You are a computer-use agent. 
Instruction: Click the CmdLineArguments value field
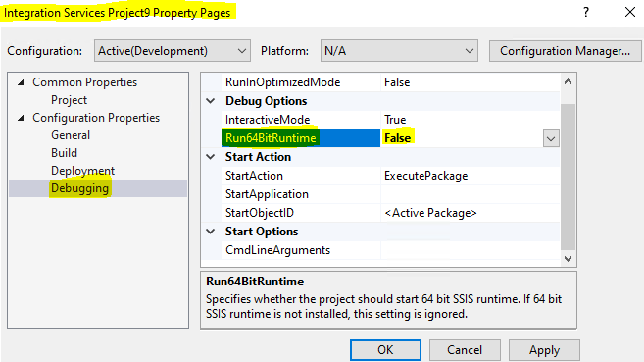[470, 250]
